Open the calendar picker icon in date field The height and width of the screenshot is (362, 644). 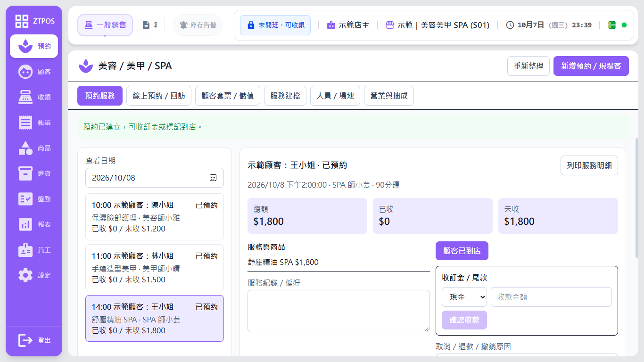213,178
